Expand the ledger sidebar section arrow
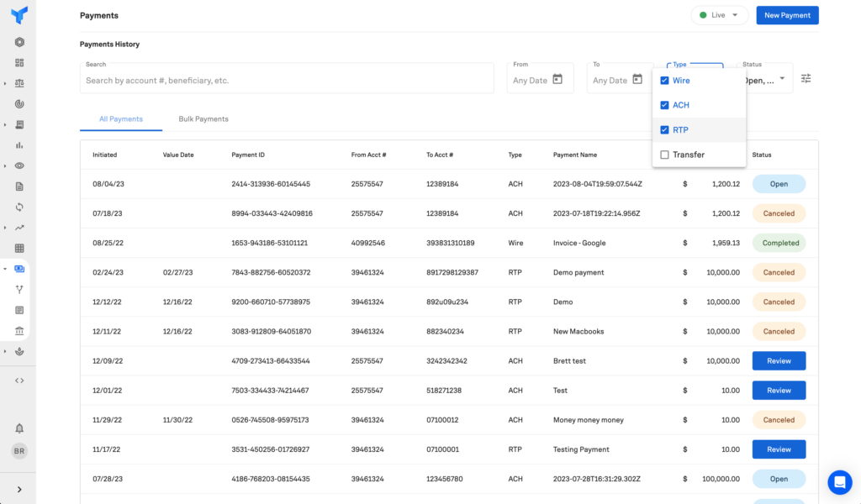 tap(5, 125)
